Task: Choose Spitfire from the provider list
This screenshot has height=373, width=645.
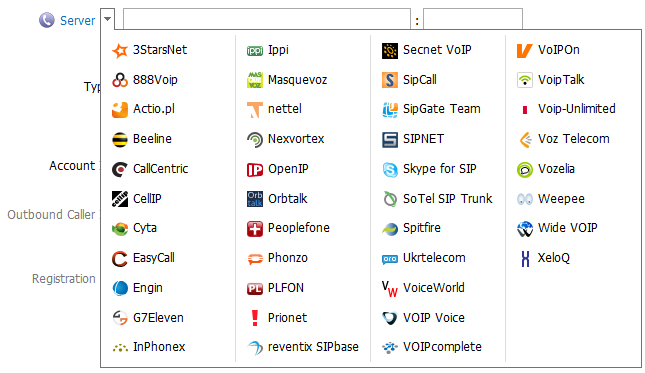Action: point(411,228)
